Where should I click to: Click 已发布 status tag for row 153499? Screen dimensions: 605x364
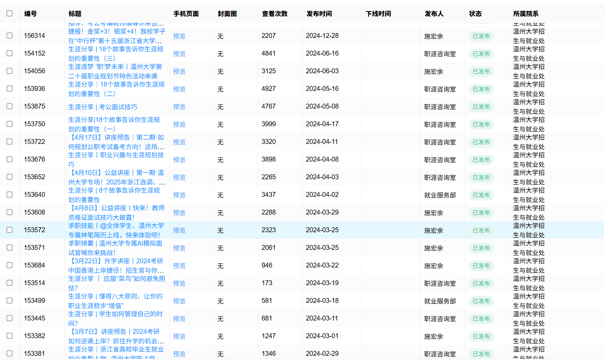[481, 301]
